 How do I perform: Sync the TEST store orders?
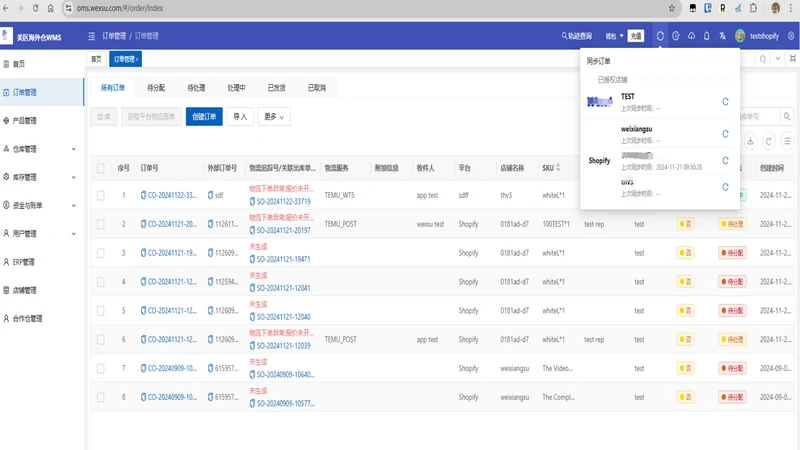(725, 102)
